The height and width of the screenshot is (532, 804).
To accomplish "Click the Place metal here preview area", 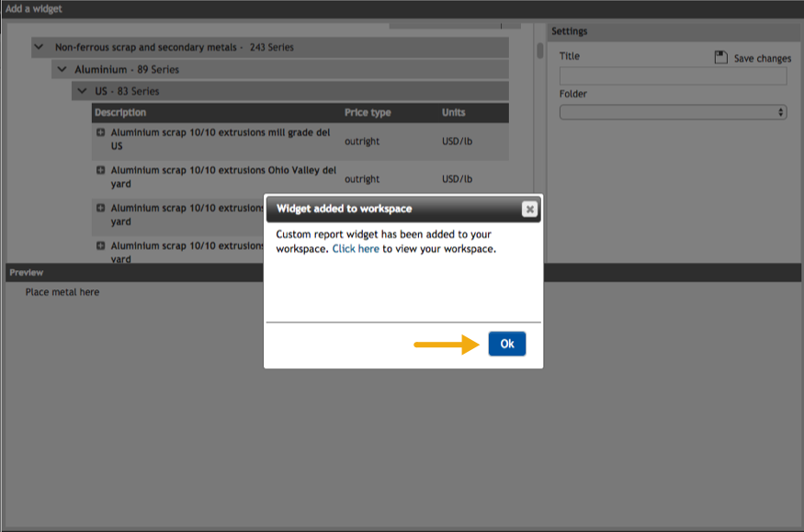I will coord(62,292).
